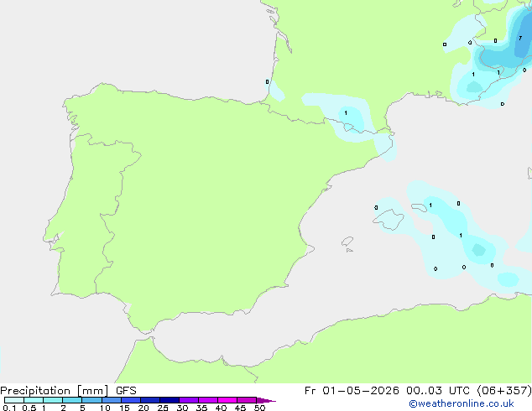Pick the legend swatch between 5 and 10
Viewport: 532px width, 411px height.
pyautogui.click(x=92, y=400)
